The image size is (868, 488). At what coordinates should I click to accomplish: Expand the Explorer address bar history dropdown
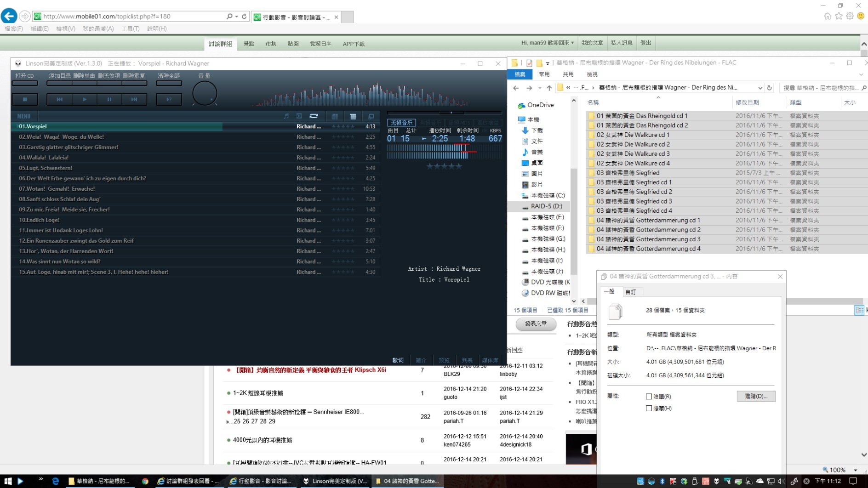point(760,88)
